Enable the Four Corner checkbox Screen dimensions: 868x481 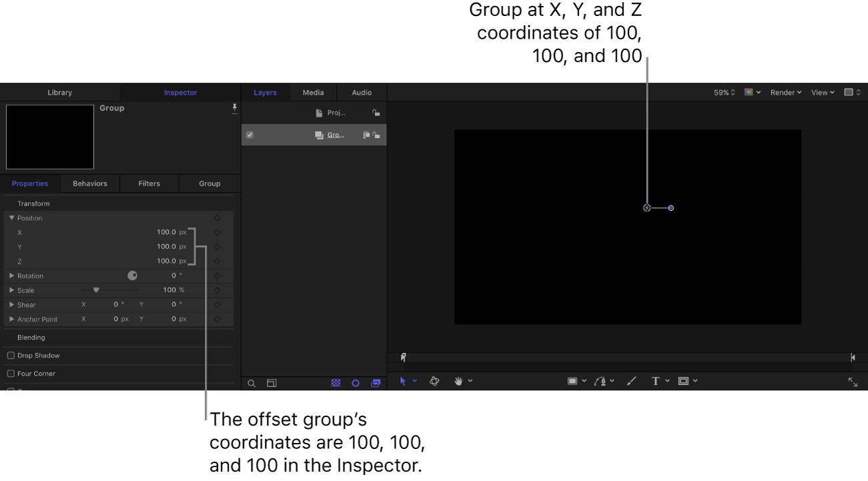coord(10,373)
